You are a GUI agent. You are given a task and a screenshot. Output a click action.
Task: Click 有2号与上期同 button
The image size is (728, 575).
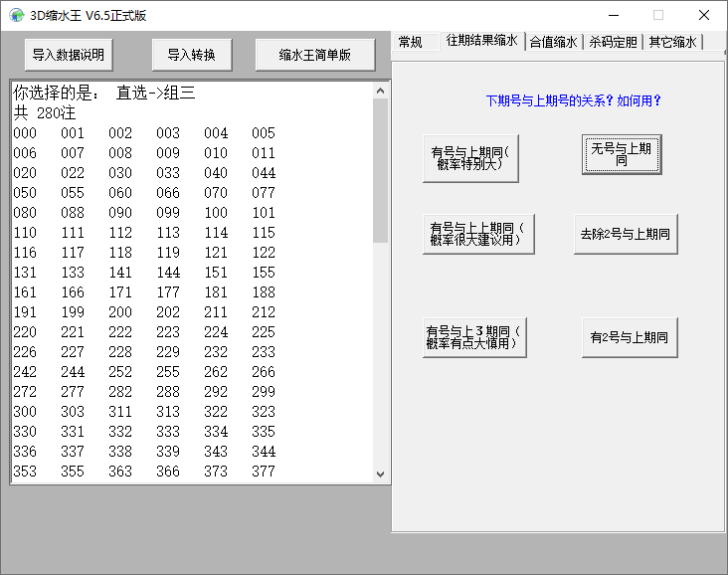tap(630, 337)
